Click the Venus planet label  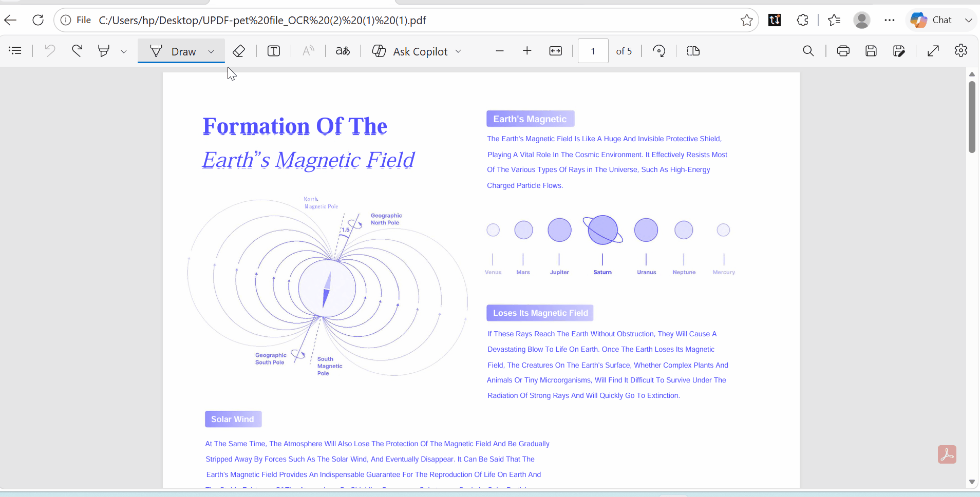click(493, 273)
